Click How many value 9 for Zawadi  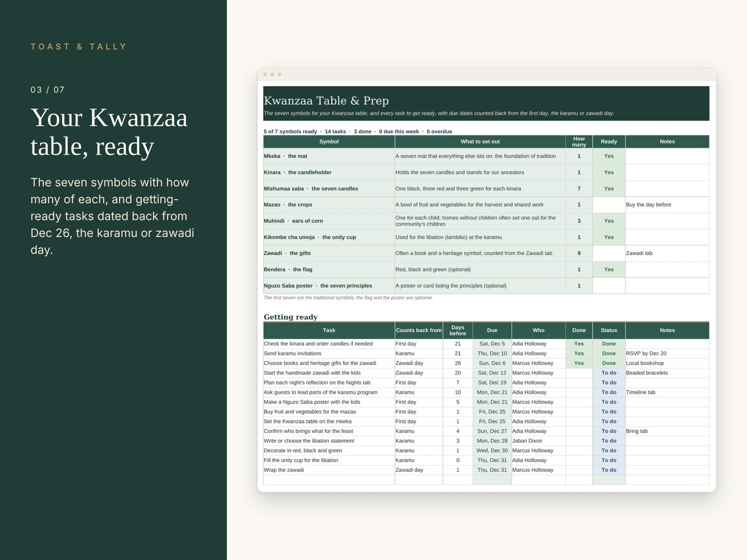click(579, 253)
